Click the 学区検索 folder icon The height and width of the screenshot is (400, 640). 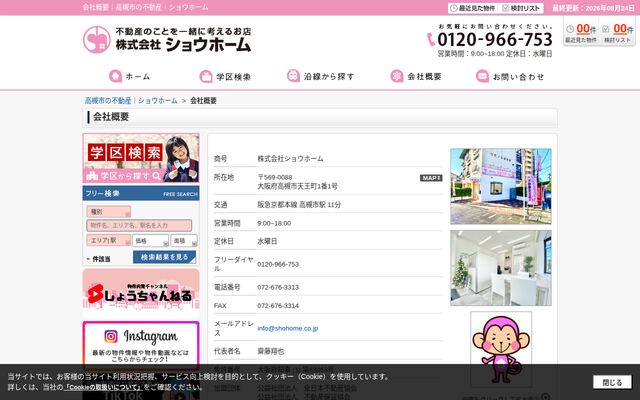pos(206,76)
